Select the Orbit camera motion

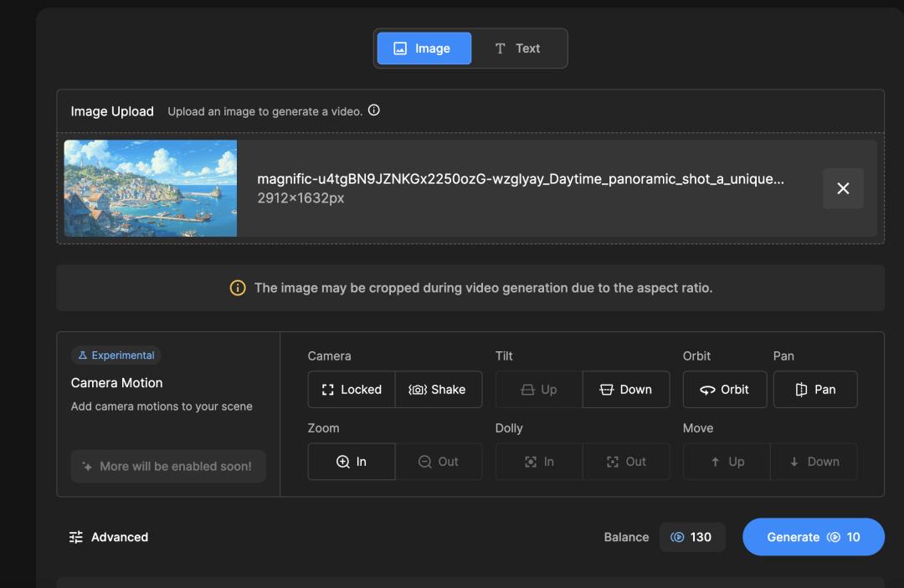tap(725, 389)
